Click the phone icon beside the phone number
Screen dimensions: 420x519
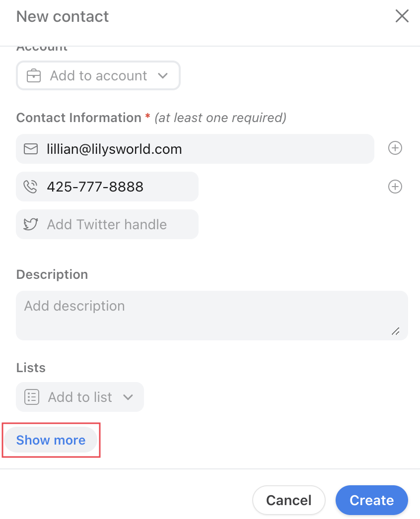pos(30,187)
